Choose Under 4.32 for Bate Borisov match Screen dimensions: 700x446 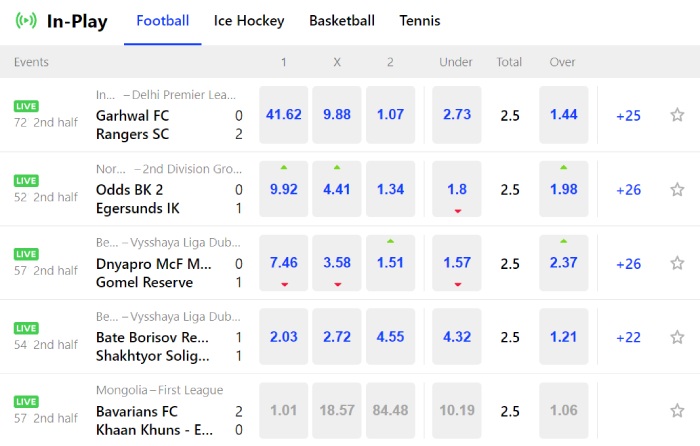click(457, 337)
